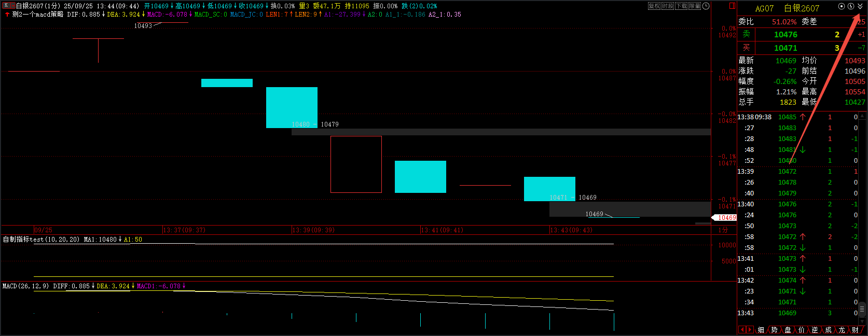Viewport: 868px width, 336px height.
Task: Click the left arrow beside the bottom tabs
Action: pos(742,330)
